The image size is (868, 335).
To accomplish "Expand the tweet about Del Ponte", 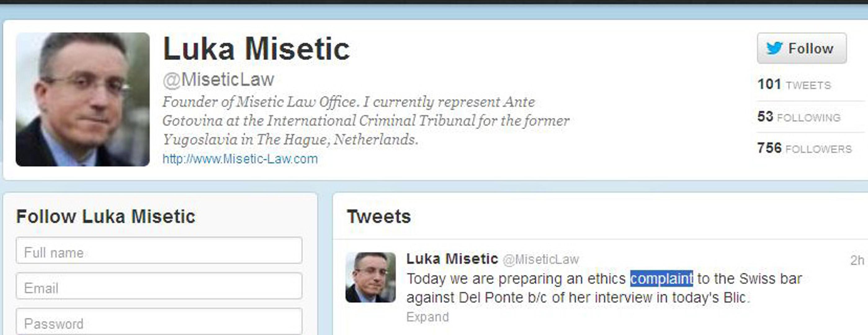I will 427,317.
